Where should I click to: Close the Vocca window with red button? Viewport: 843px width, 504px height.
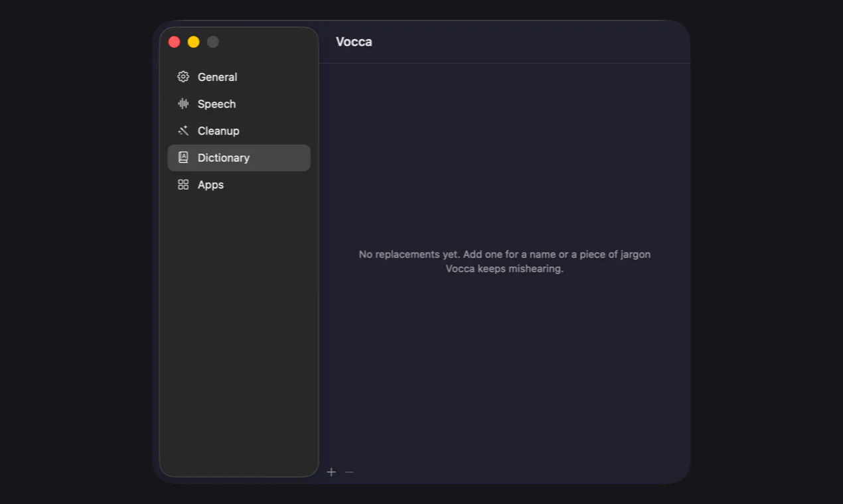175,42
